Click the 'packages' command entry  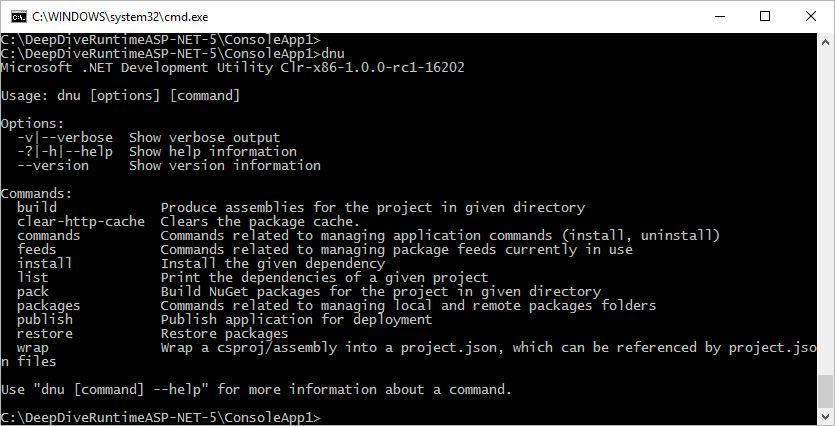(49, 306)
